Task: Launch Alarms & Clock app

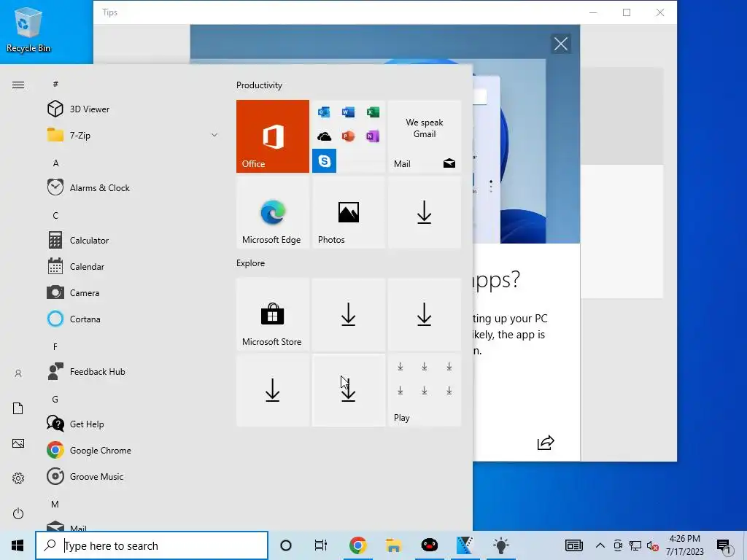Action: click(x=131, y=187)
